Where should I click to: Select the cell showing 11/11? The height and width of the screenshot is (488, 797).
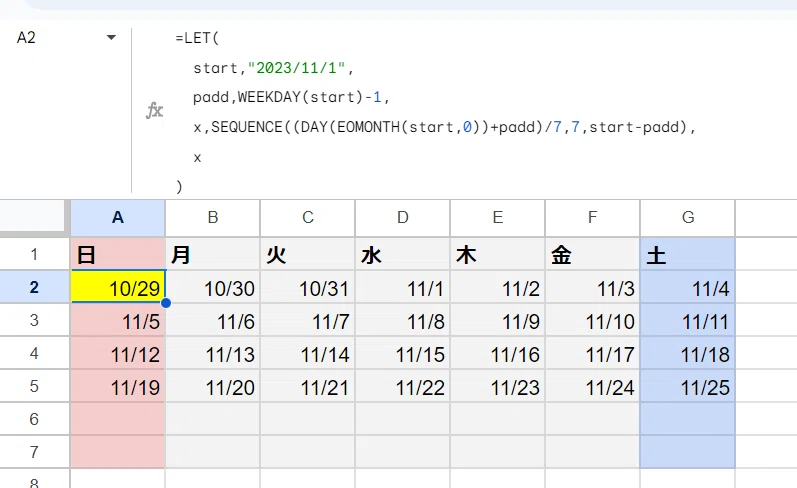[688, 320]
